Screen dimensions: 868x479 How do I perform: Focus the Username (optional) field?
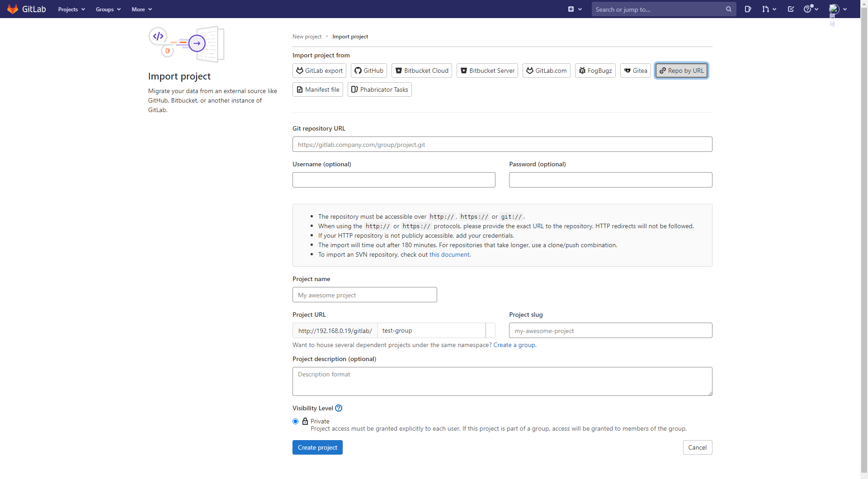tap(394, 180)
